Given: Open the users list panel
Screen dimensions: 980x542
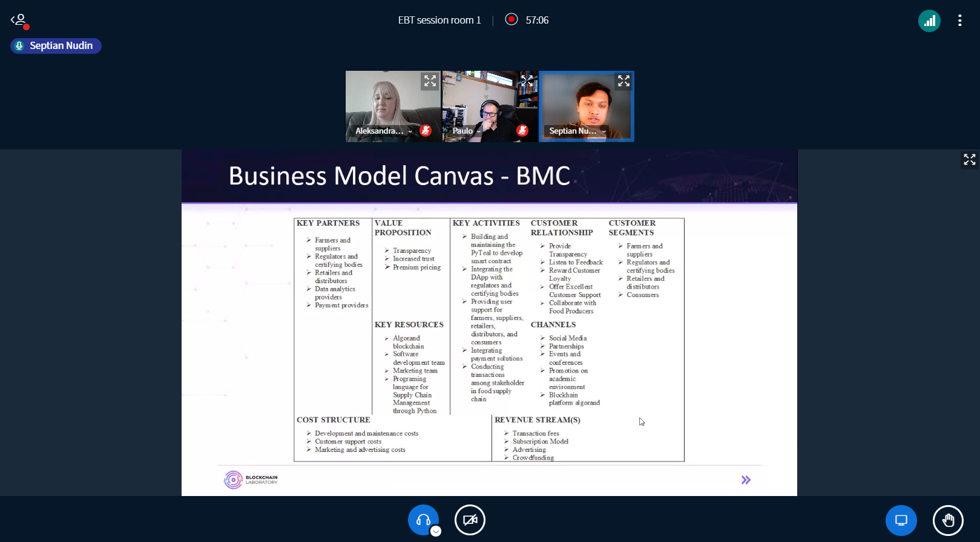Looking at the screenshot, I should coord(19,21).
